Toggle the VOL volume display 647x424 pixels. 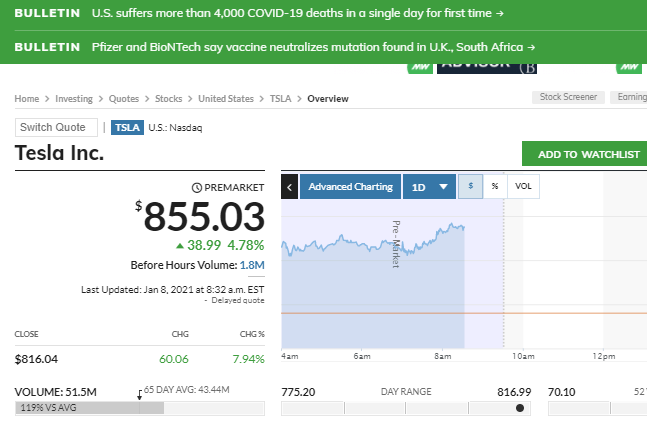[522, 187]
